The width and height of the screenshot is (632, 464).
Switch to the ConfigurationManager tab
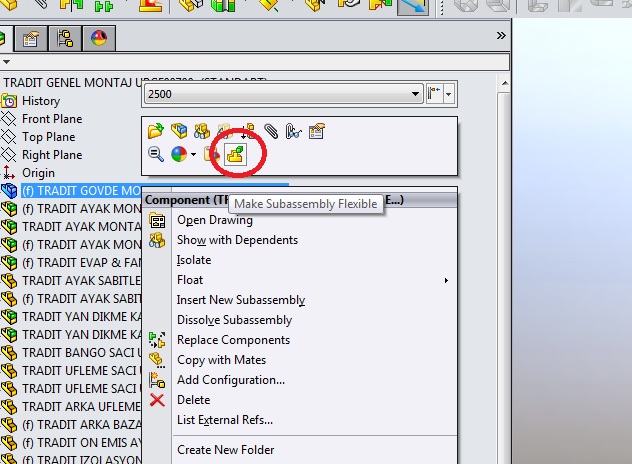tap(65, 39)
